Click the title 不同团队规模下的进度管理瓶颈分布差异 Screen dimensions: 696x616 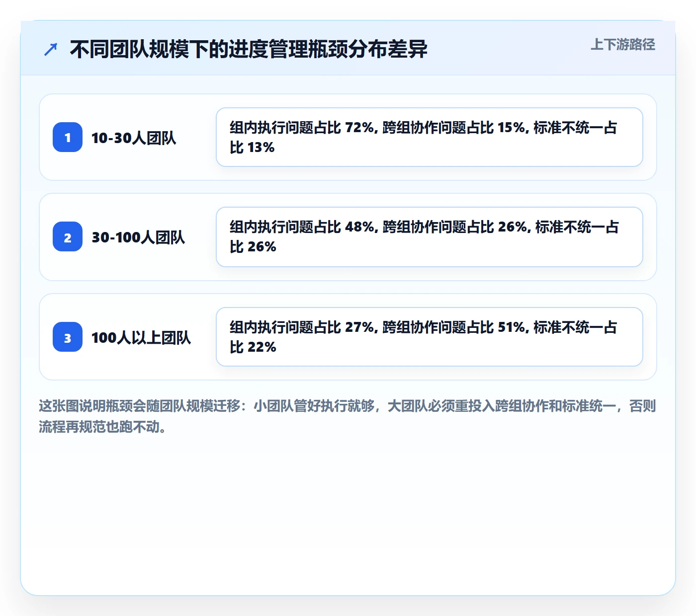coord(249,49)
